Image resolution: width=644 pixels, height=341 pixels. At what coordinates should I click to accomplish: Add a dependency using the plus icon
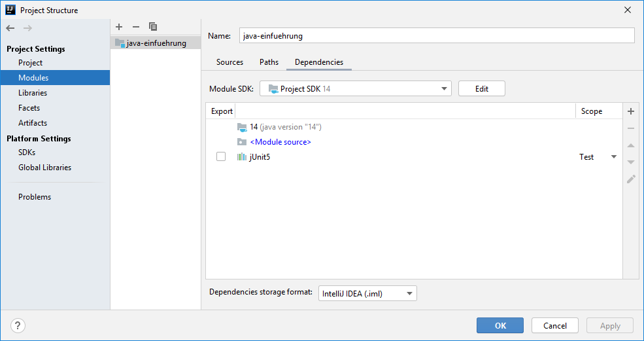631,111
